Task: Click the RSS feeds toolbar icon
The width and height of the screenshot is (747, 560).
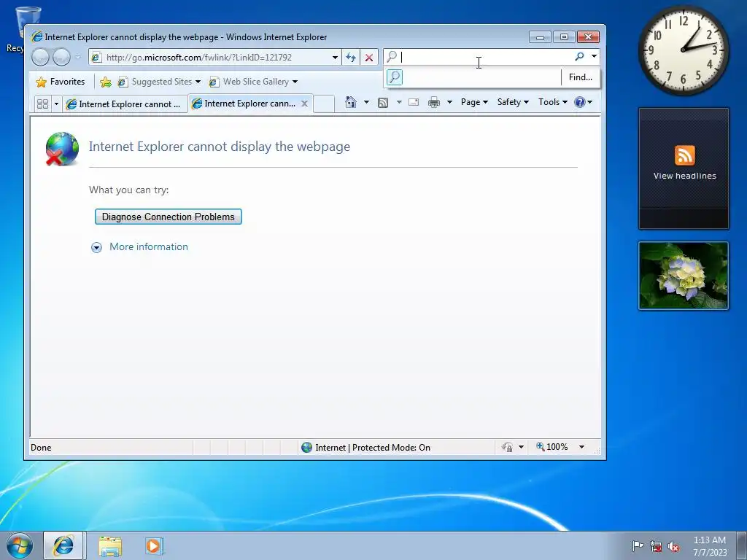Action: click(382, 102)
